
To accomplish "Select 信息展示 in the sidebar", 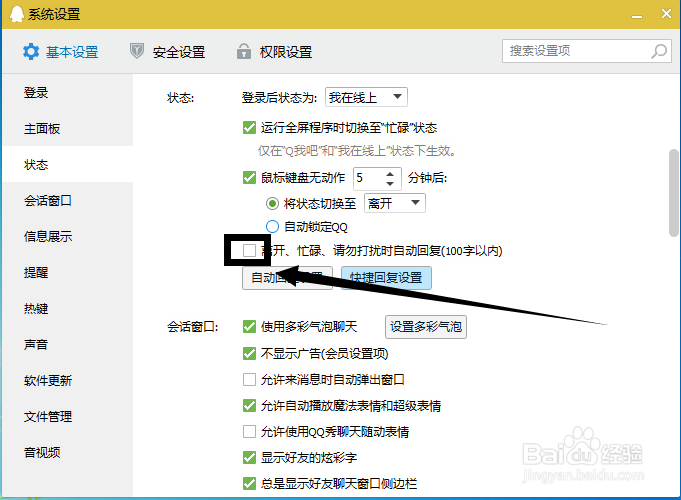I will tap(67, 236).
